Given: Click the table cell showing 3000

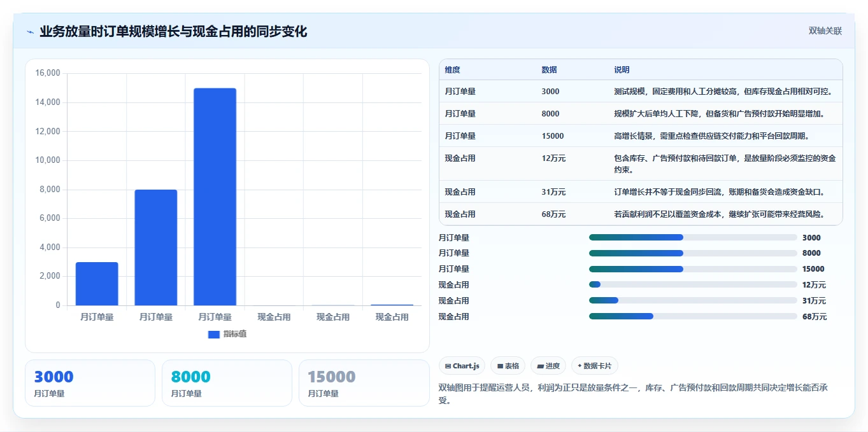Looking at the screenshot, I should click(550, 92).
